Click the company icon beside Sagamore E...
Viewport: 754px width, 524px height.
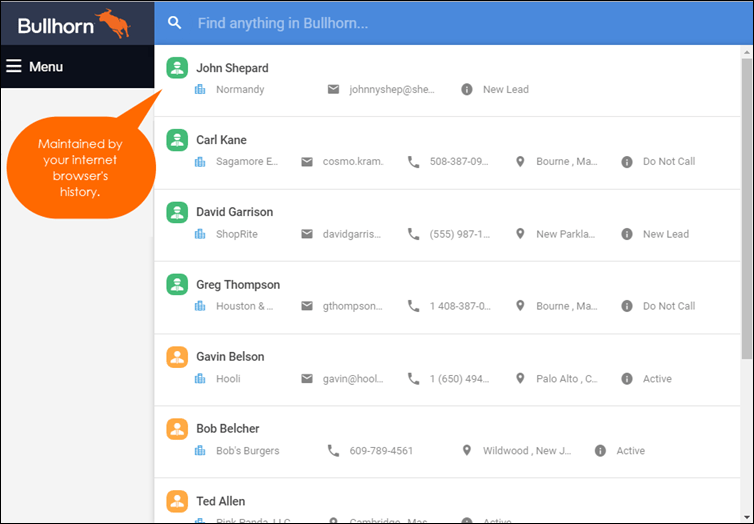click(200, 162)
